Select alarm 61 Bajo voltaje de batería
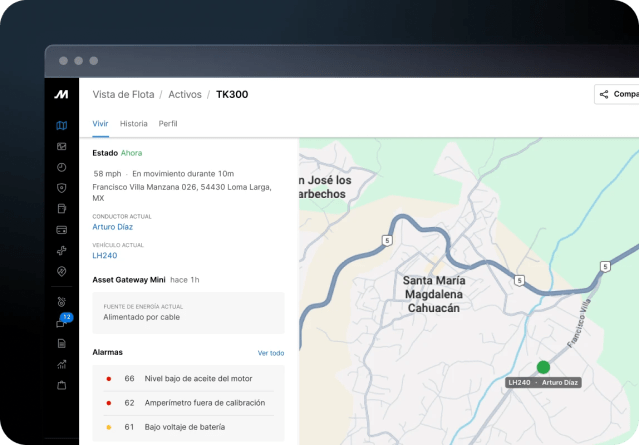639x445 pixels. click(188, 427)
